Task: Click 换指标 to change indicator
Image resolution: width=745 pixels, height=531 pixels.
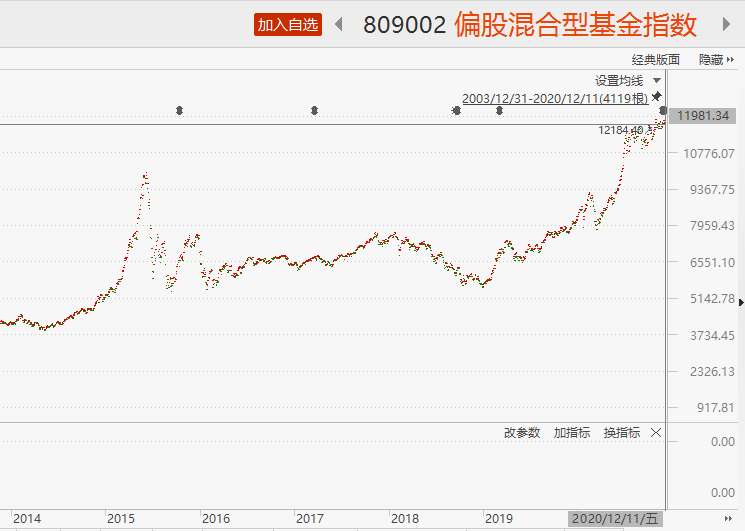Action: click(x=622, y=433)
